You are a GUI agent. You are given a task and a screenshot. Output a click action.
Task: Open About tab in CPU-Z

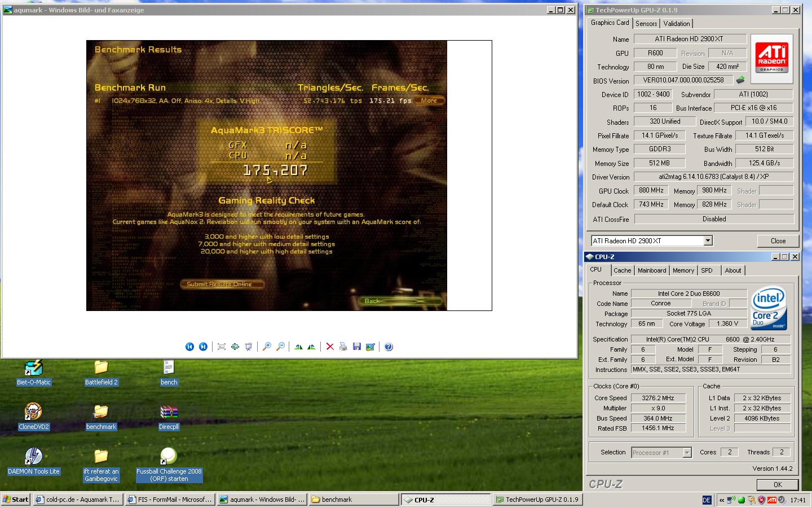coord(733,270)
